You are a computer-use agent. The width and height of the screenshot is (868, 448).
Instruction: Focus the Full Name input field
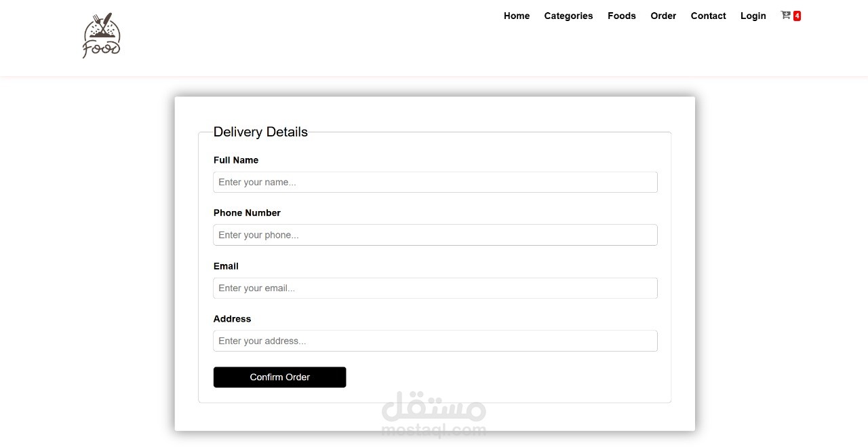(435, 182)
